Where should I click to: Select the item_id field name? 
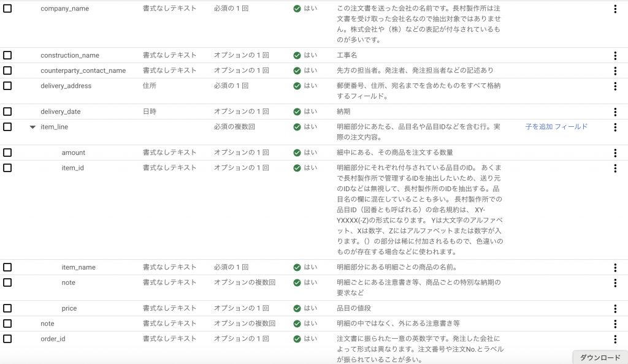(72, 168)
